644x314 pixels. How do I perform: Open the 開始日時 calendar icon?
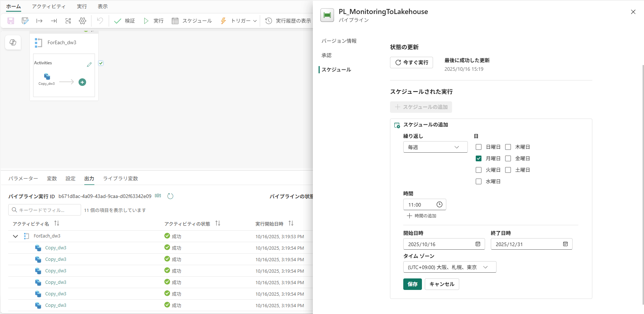pyautogui.click(x=478, y=244)
